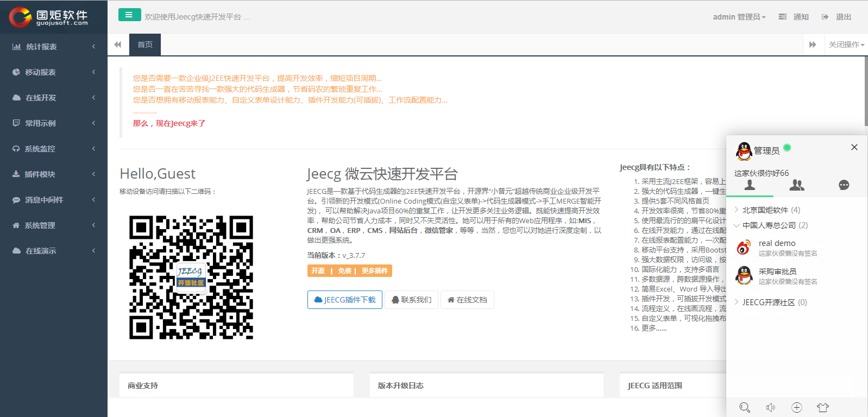The height and width of the screenshot is (417, 868).
Task: Click the real demo Weibo avatar
Action: click(744, 248)
